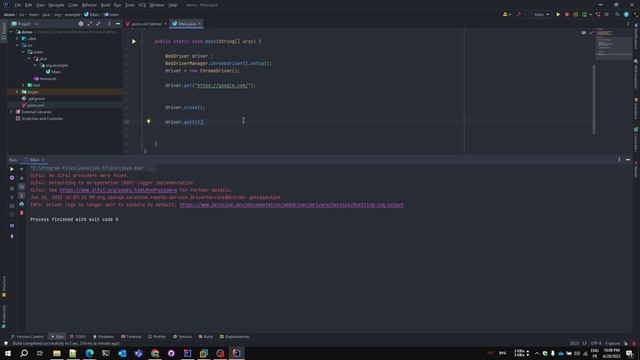Screen dimensions: 640x360
Task: Open the account user icon in top toolbar
Action: tap(506, 14)
